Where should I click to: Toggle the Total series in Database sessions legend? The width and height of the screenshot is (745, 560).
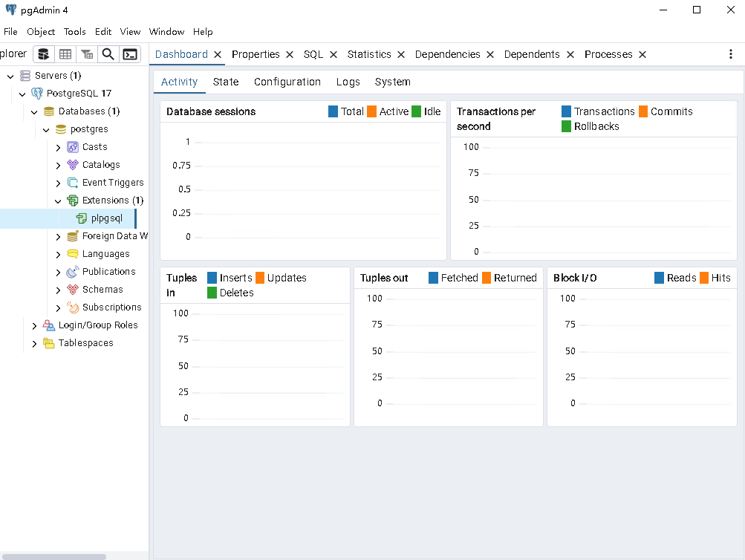click(x=334, y=111)
